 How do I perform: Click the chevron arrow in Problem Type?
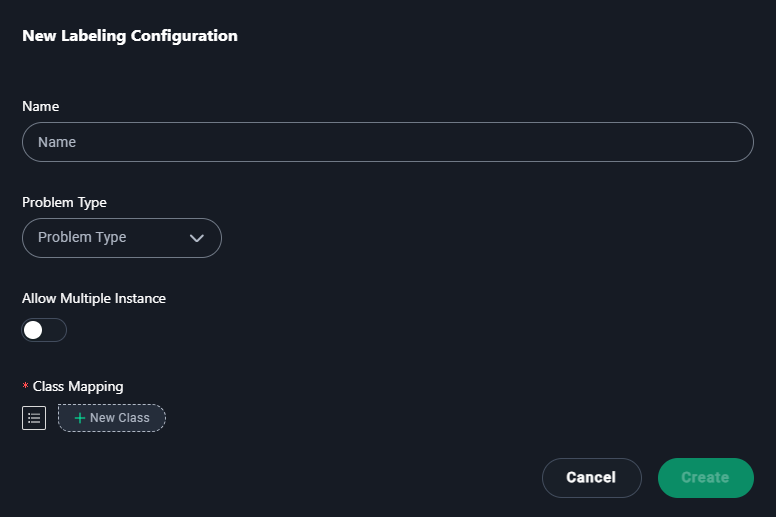[x=196, y=238]
